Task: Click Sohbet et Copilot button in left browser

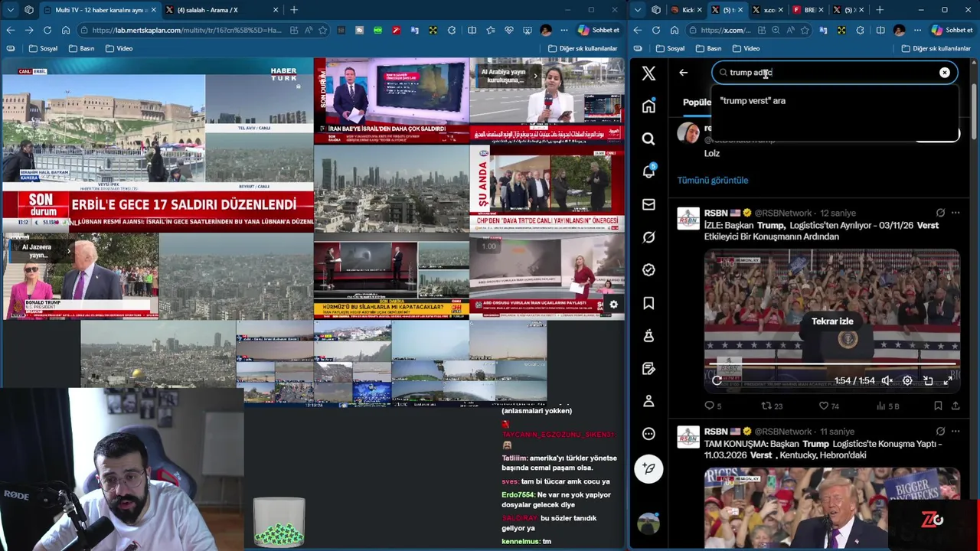Action: [599, 30]
